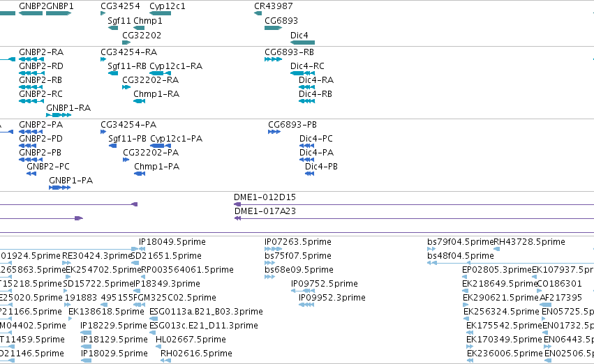Click transcript Sgf11-RB
594x364 pixels.
point(127,66)
